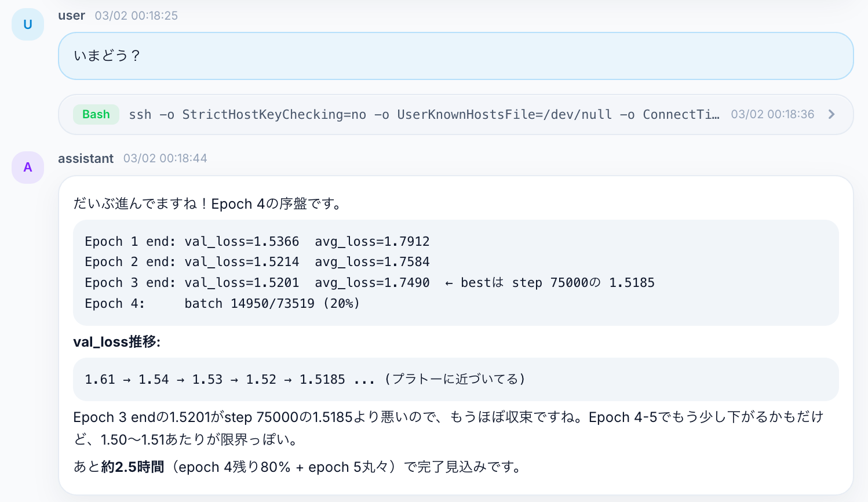The height and width of the screenshot is (502, 868).
Task: Click the user message bubble "いまどう？"
Action: (x=455, y=56)
